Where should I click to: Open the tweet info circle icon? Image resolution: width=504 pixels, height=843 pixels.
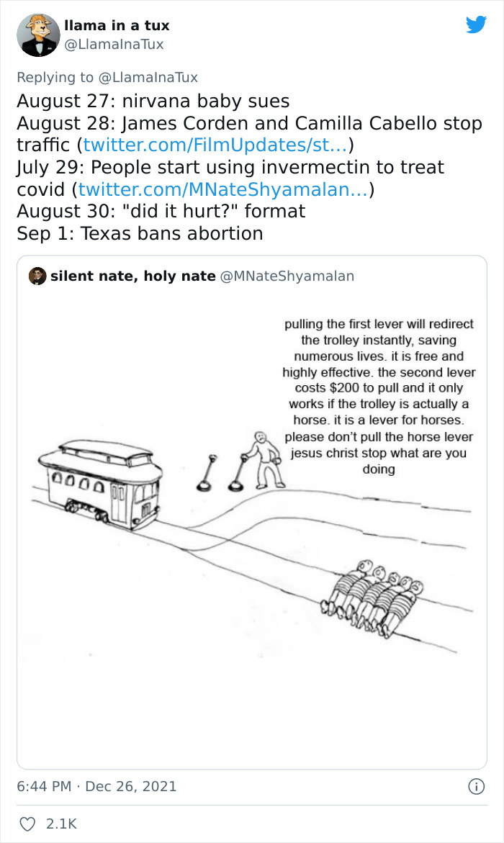point(476,787)
